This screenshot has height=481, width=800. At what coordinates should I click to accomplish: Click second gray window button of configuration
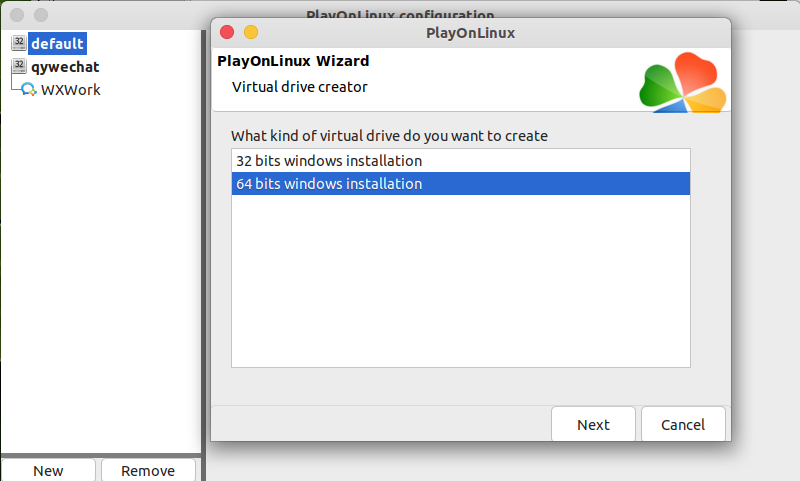[41, 15]
